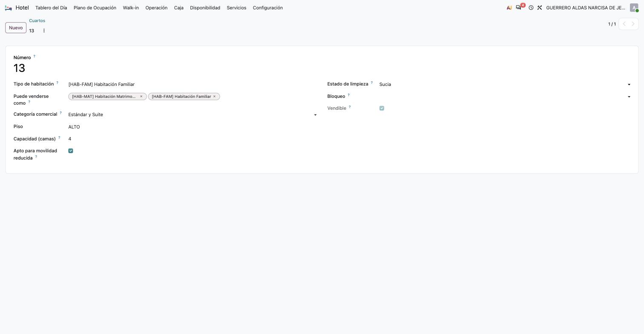Go back to Cuartos breadcrumb

point(37,20)
